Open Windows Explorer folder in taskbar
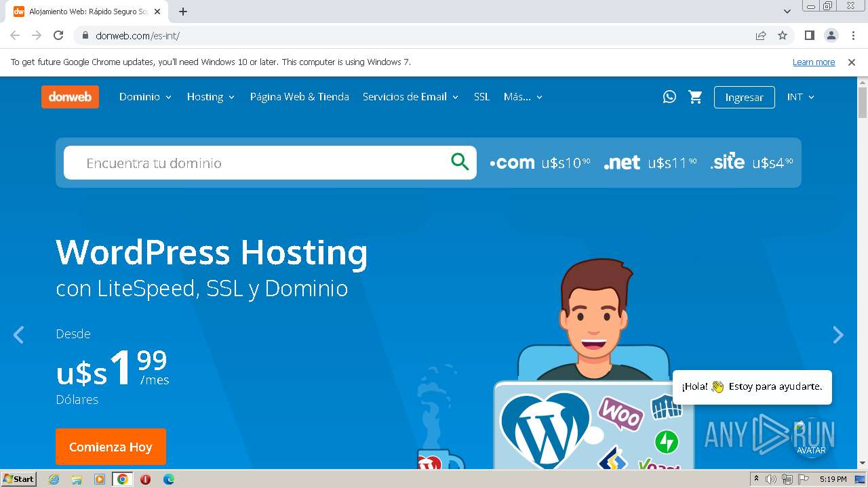 point(77,479)
